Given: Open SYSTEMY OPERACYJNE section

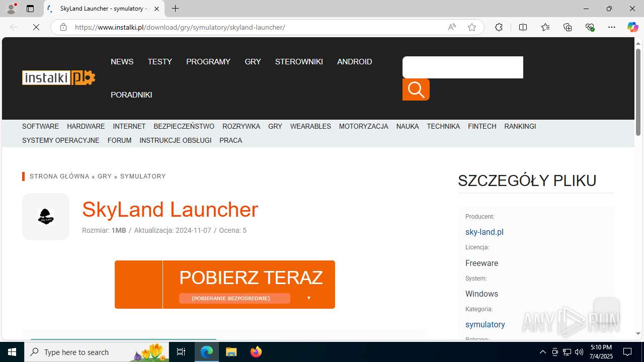Looking at the screenshot, I should click(x=61, y=140).
